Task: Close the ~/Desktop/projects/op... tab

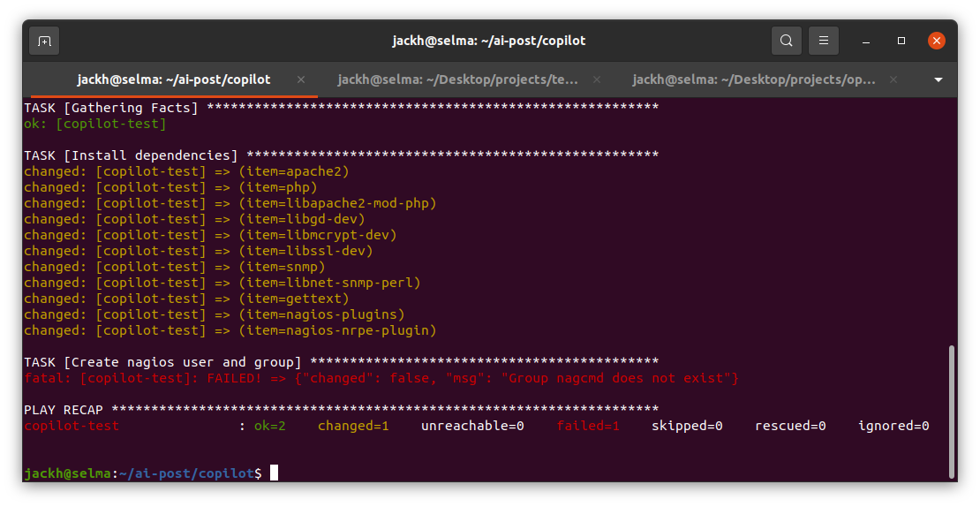Action: (893, 79)
